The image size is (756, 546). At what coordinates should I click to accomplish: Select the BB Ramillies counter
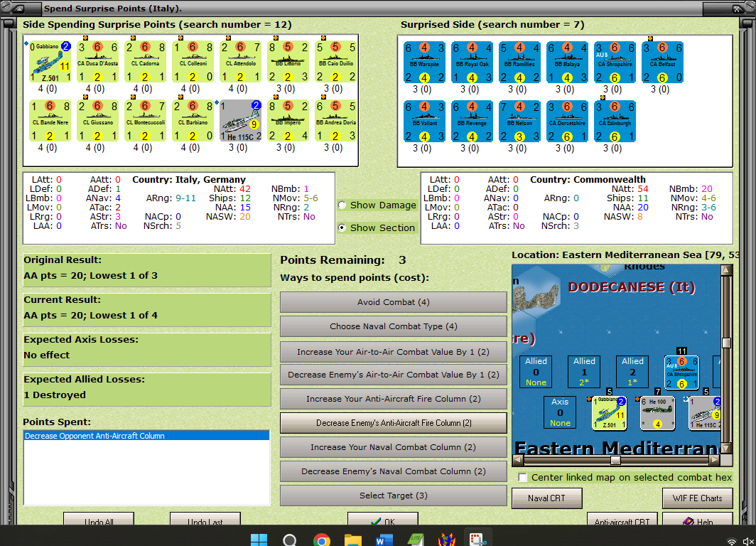[x=520, y=63]
